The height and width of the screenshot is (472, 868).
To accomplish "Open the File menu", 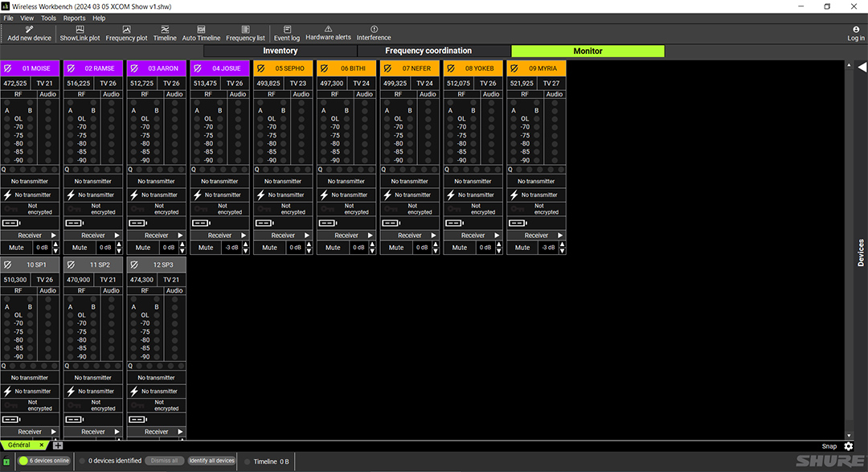I will [8, 18].
